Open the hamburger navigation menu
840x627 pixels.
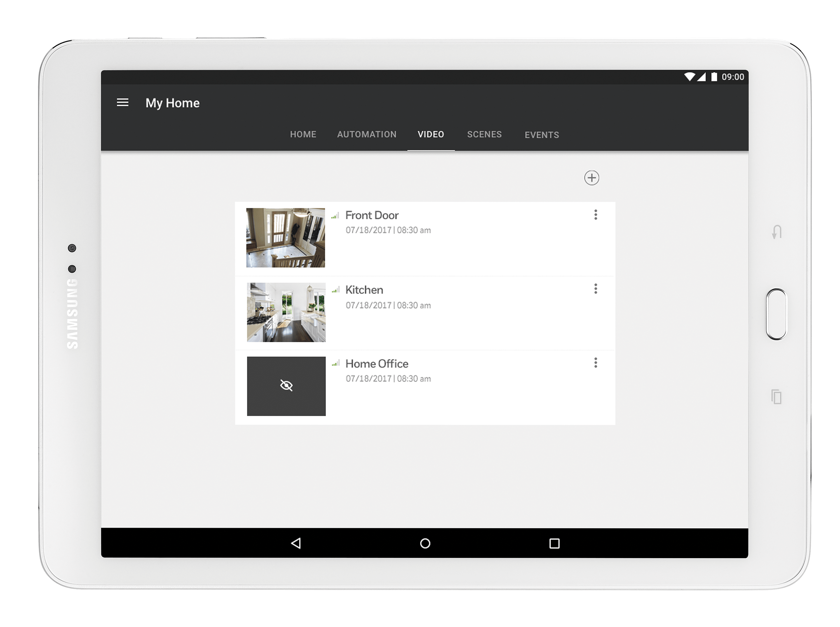pos(122,102)
